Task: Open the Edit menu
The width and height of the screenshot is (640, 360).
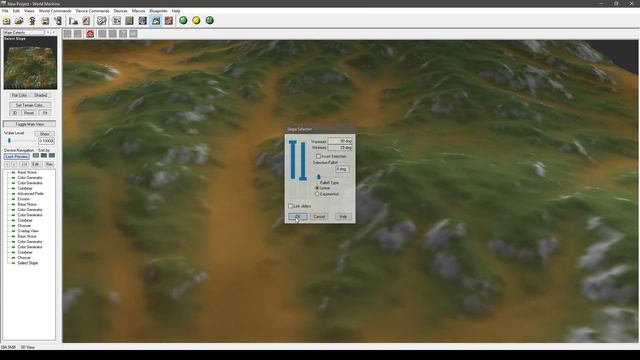Action: 16,11
